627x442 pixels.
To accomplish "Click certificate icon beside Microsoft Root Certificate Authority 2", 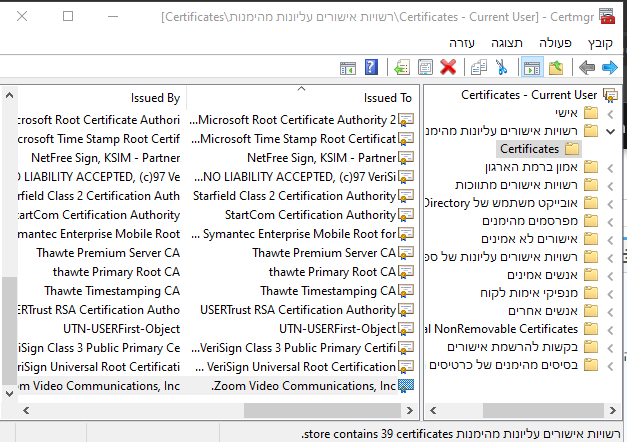I will click(x=406, y=120).
